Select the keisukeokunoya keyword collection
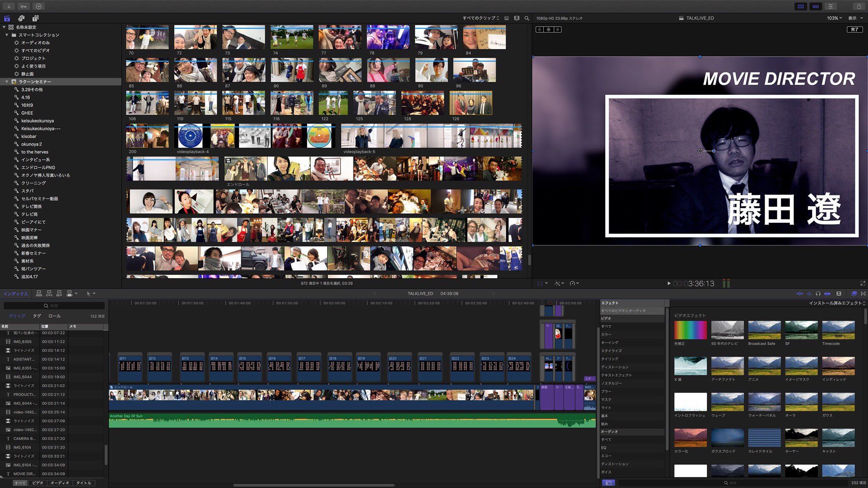The height and width of the screenshot is (488, 868). 37,121
